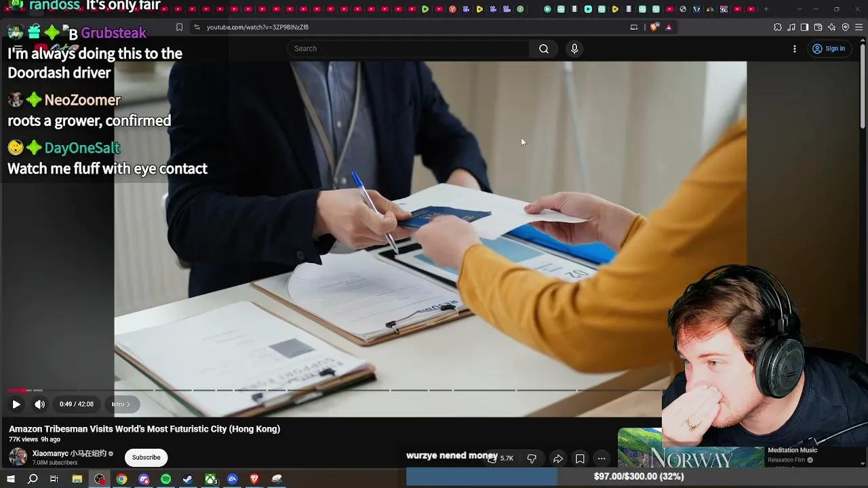Click the video progress bar
The height and width of the screenshot is (488, 868).
click(x=335, y=390)
